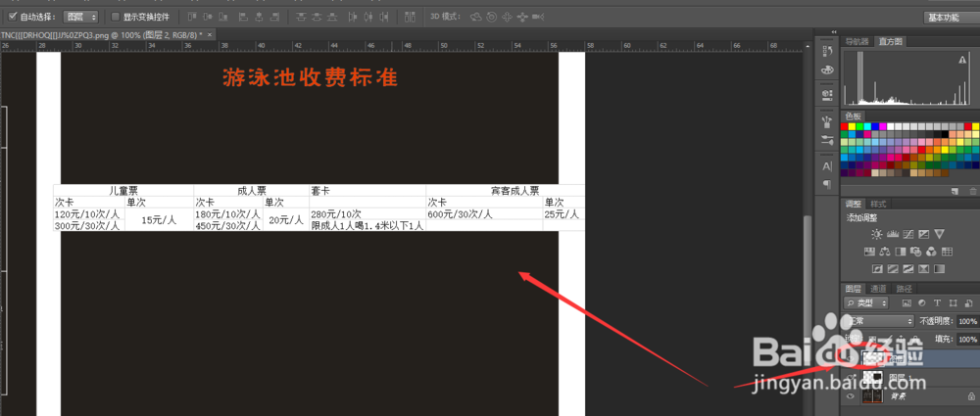Screen dimensions: 980x416
Task: Open the Brush panel icon
Action: click(827, 120)
